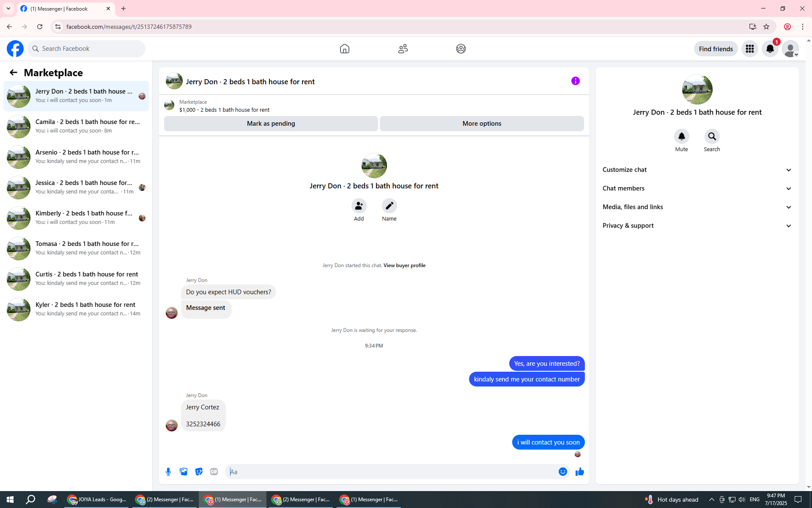Choose a sticker from the sticker icon
Image resolution: width=812 pixels, height=508 pixels.
(x=199, y=472)
